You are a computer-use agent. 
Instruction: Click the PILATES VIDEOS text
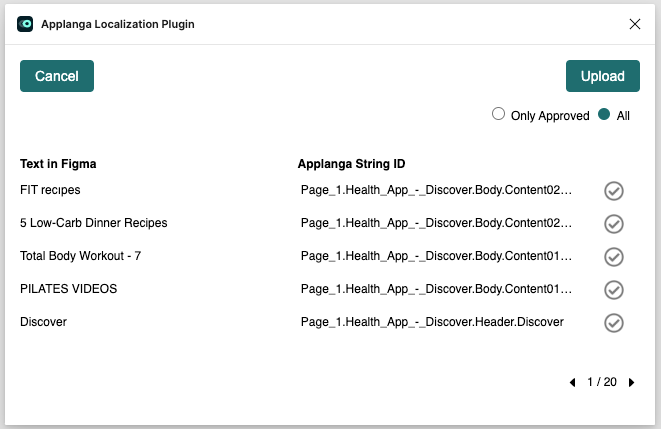68,289
